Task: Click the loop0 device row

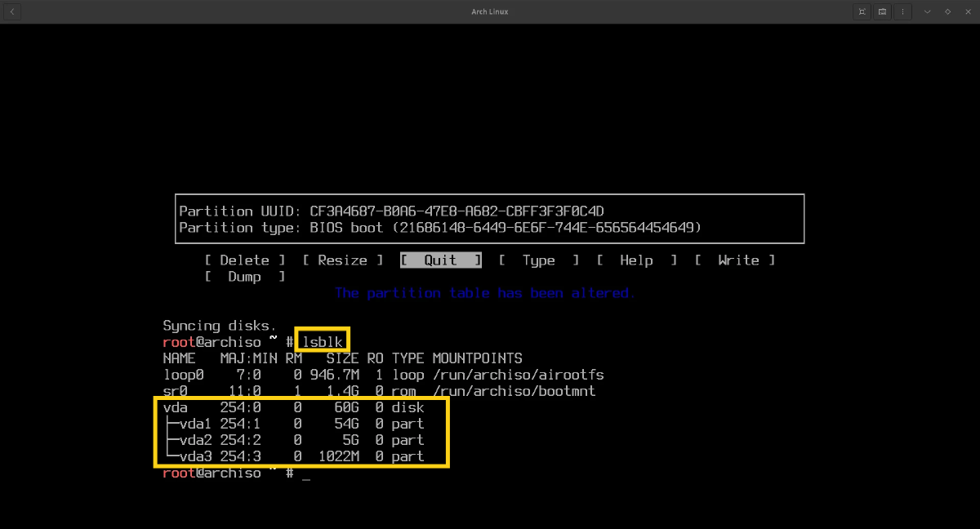Action: pyautogui.click(x=382, y=375)
